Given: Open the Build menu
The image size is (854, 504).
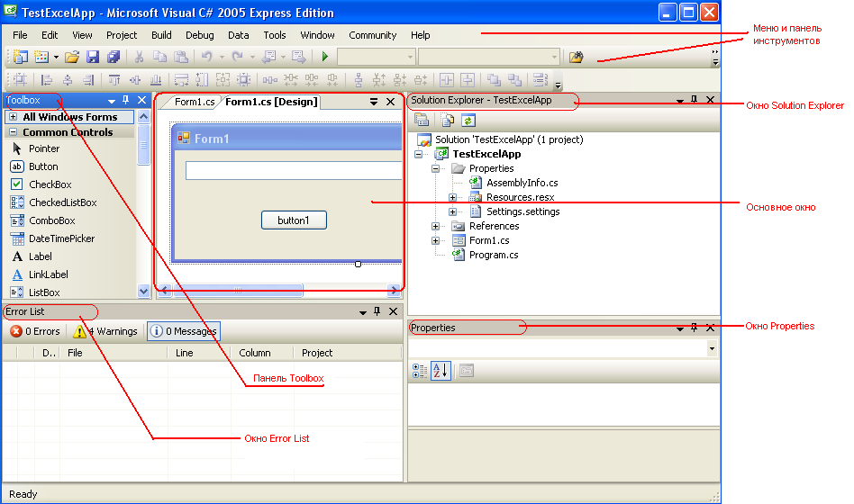Looking at the screenshot, I should [x=161, y=35].
